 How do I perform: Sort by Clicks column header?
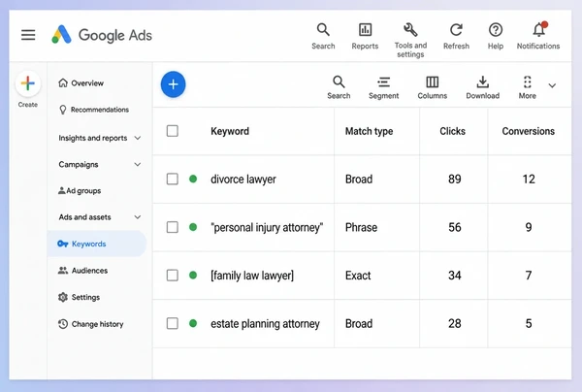click(x=452, y=131)
